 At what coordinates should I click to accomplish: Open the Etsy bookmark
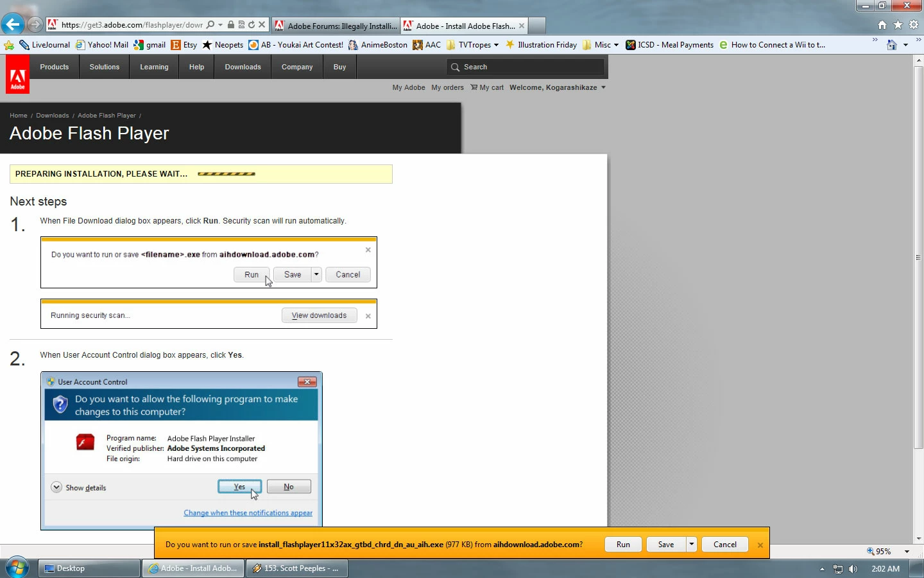click(184, 45)
